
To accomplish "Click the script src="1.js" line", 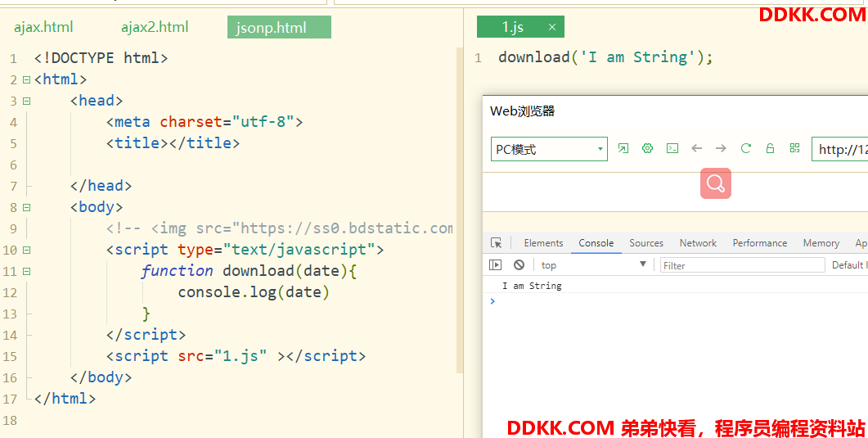I will click(236, 356).
